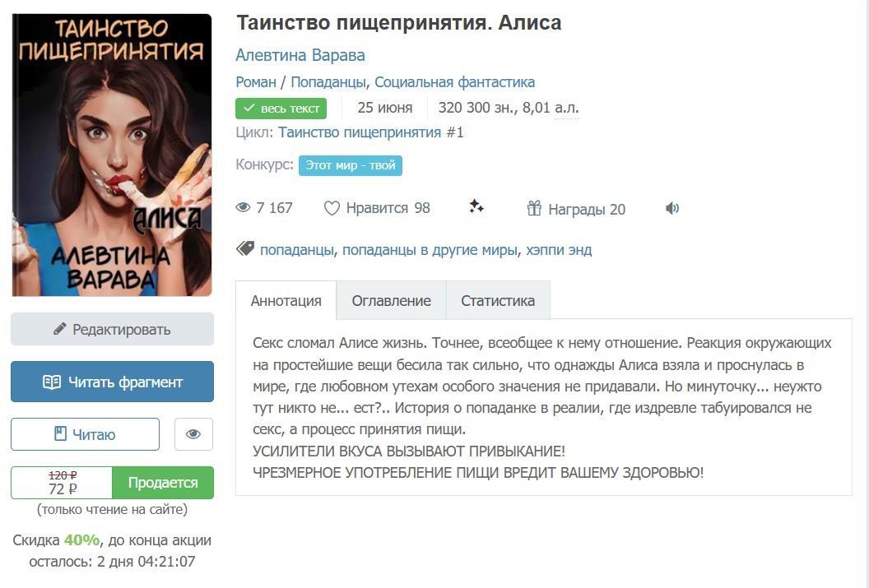Click the gift awards icon
Image resolution: width=869 pixels, height=588 pixels.
pos(534,208)
